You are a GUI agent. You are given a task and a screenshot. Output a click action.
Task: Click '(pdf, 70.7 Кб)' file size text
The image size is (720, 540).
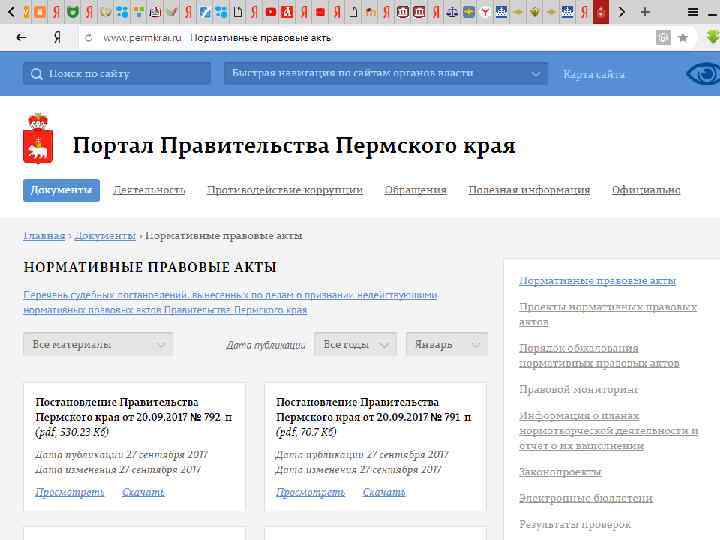(306, 432)
